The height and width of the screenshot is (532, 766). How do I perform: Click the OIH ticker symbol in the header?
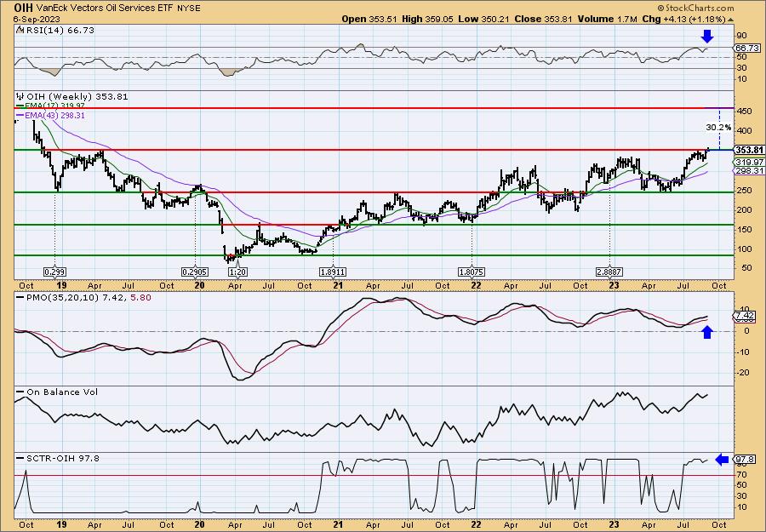point(24,8)
